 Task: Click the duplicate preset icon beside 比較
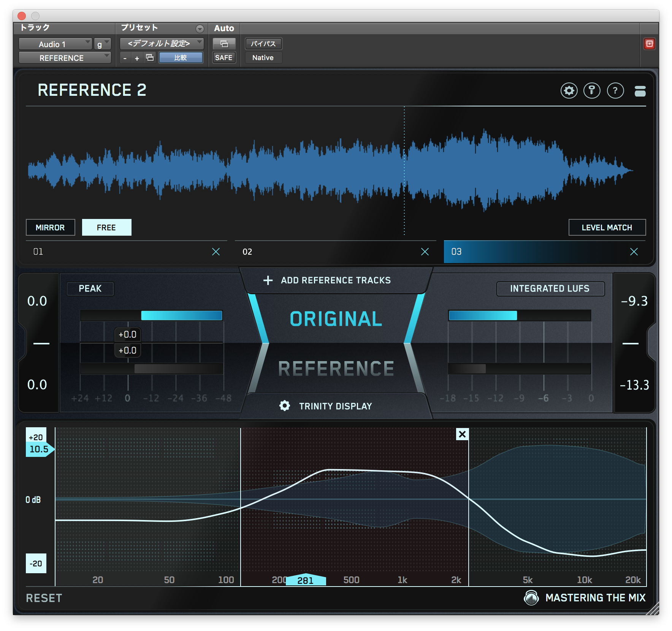[149, 57]
